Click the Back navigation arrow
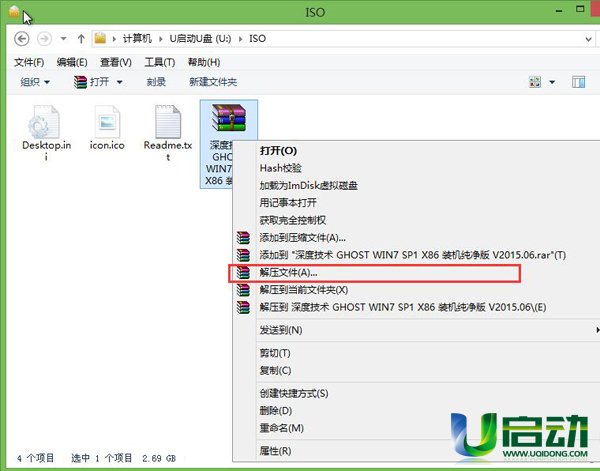This screenshot has height=471, width=600. coord(21,39)
